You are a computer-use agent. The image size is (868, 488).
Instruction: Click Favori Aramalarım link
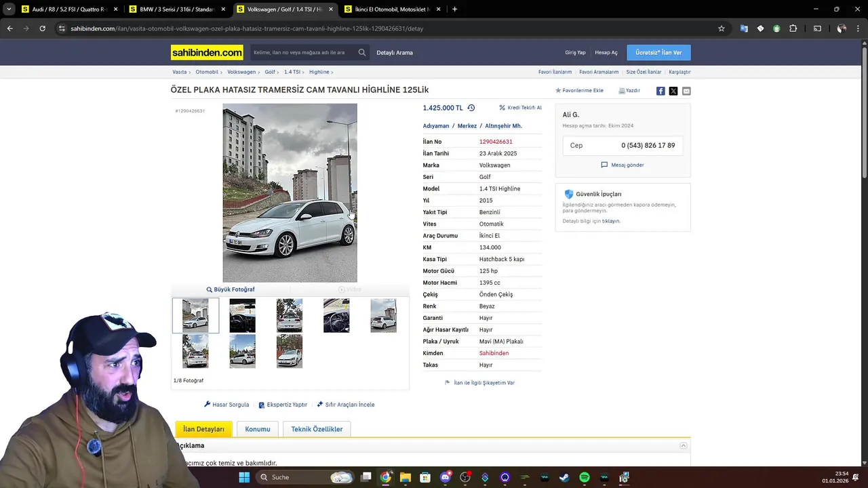pyautogui.click(x=599, y=72)
